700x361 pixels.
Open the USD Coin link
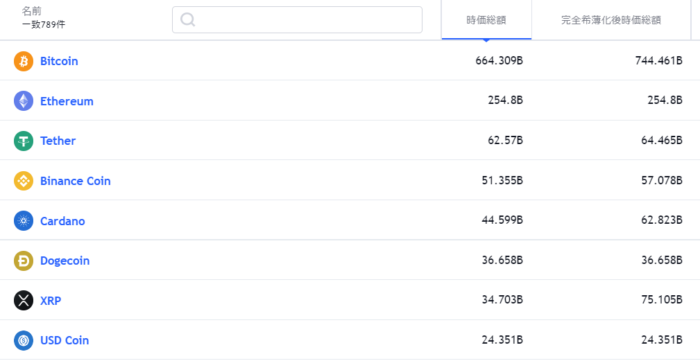[65, 340]
